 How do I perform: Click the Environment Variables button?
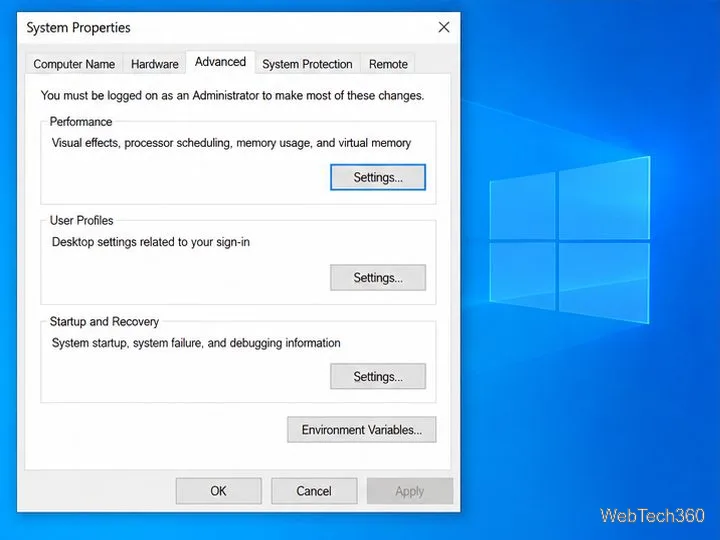362,430
